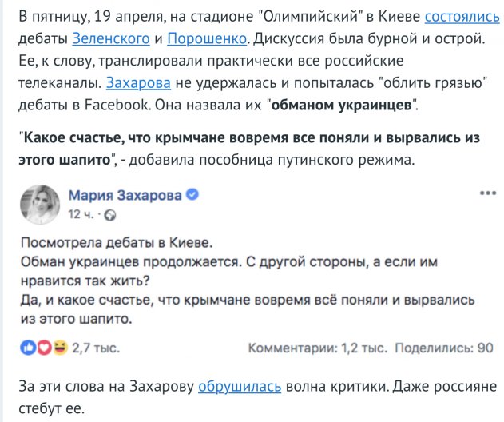Click the thumbs-up Like reaction icon
The image size is (504, 422).
(x=28, y=348)
